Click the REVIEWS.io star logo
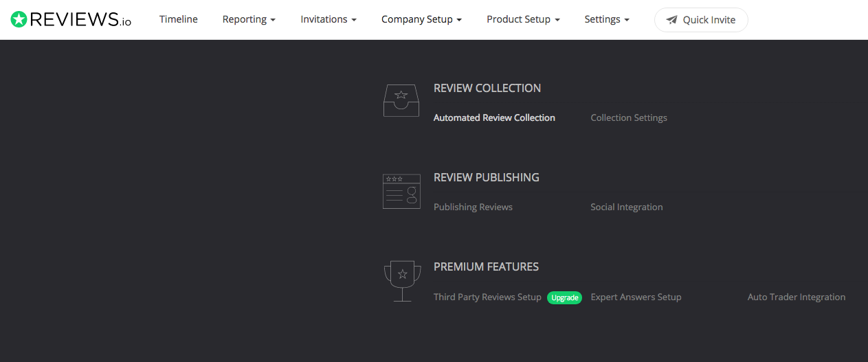868x362 pixels. [19, 19]
